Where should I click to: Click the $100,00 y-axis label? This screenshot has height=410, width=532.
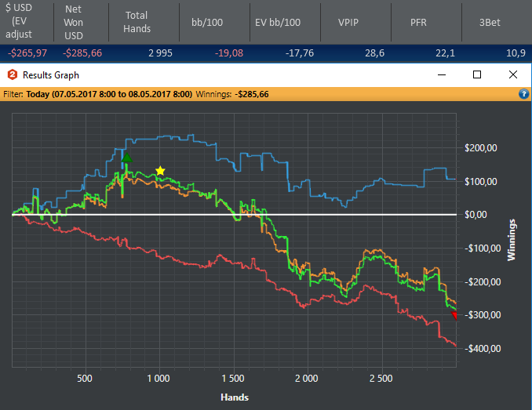coord(481,182)
